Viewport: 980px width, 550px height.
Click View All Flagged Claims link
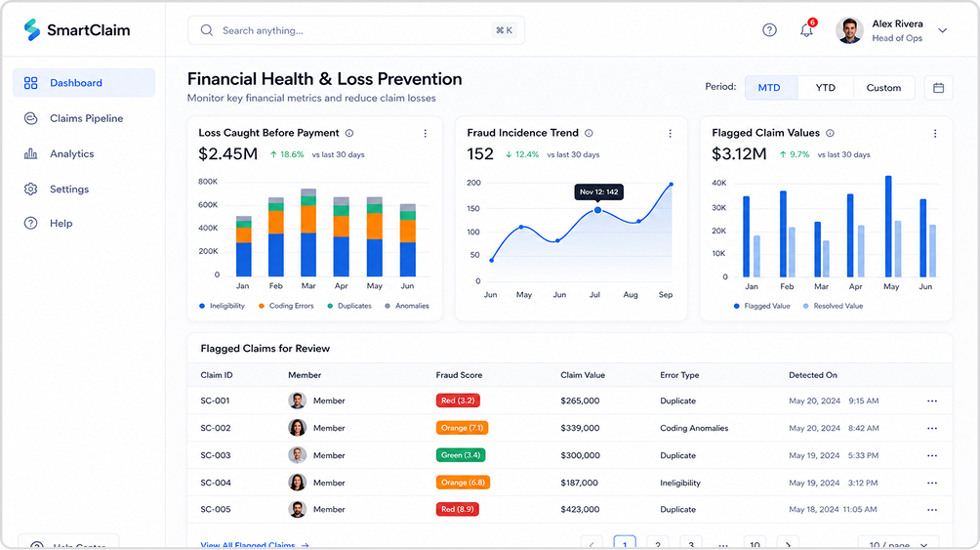255,545
